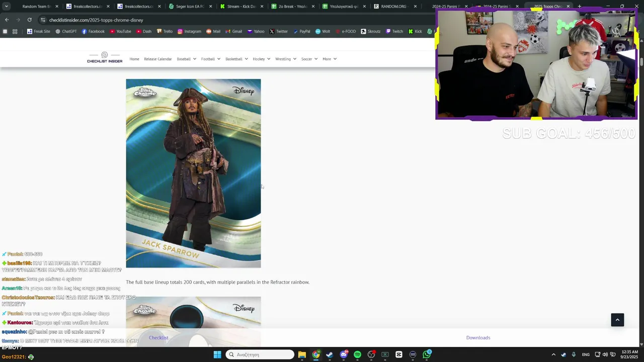Image resolution: width=644 pixels, height=362 pixels.
Task: Open Chrome from the taskbar
Action: click(316, 354)
